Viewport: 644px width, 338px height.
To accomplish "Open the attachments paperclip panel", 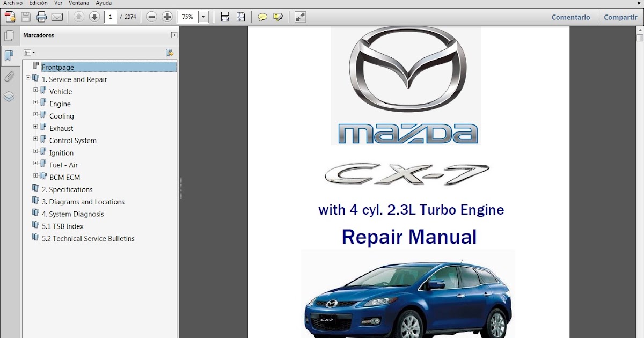I will (x=9, y=77).
